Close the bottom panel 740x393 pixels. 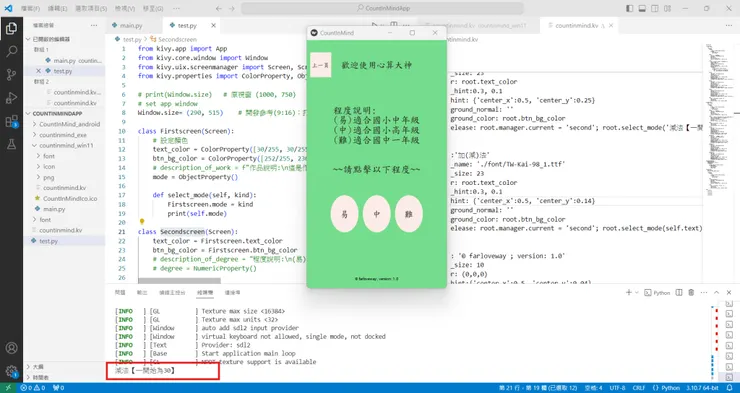tap(729, 293)
